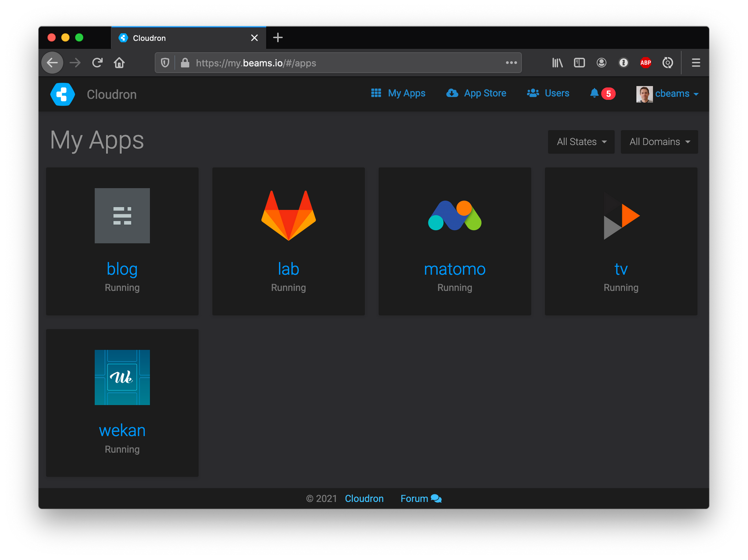Screen dimensions: 748x560
Task: Open the App Store cloud icon
Action: click(452, 93)
